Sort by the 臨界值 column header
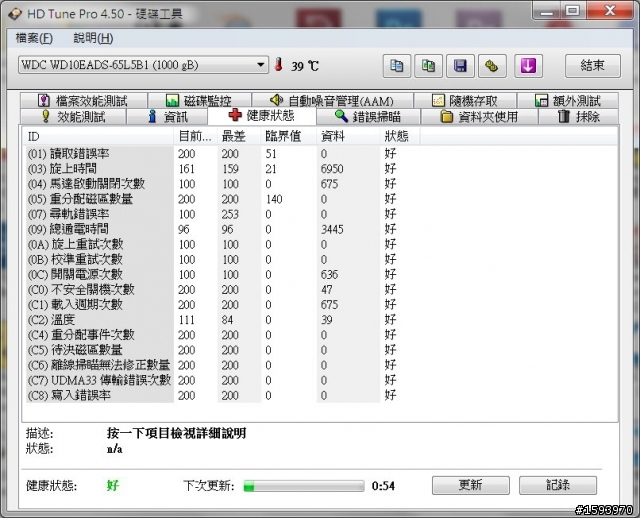 point(289,136)
